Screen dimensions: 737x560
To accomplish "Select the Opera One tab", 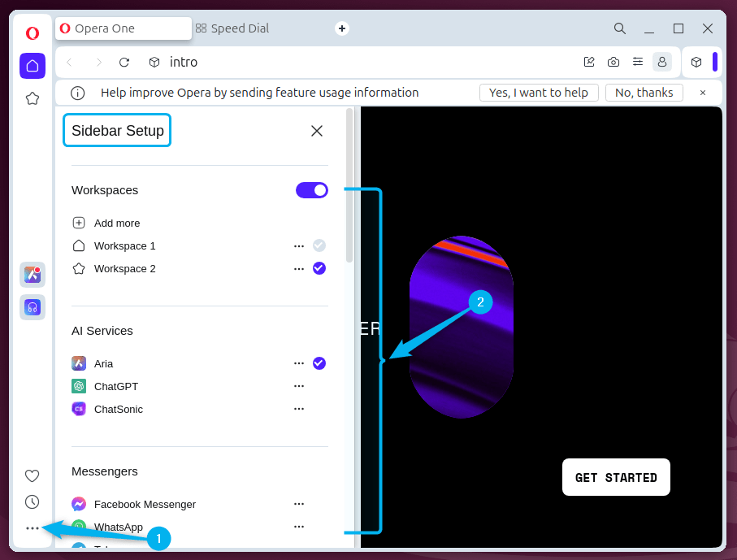I will pos(122,28).
